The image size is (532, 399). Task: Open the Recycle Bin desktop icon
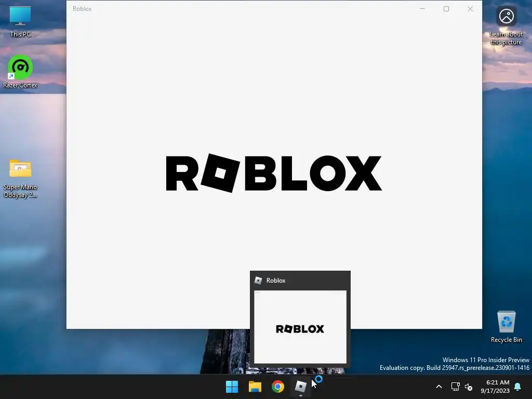(506, 327)
